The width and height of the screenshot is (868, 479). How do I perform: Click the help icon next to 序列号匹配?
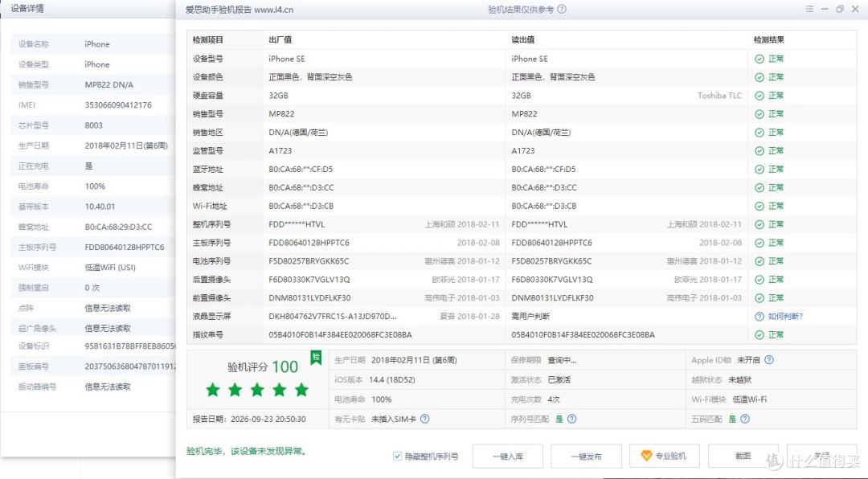pos(572,420)
